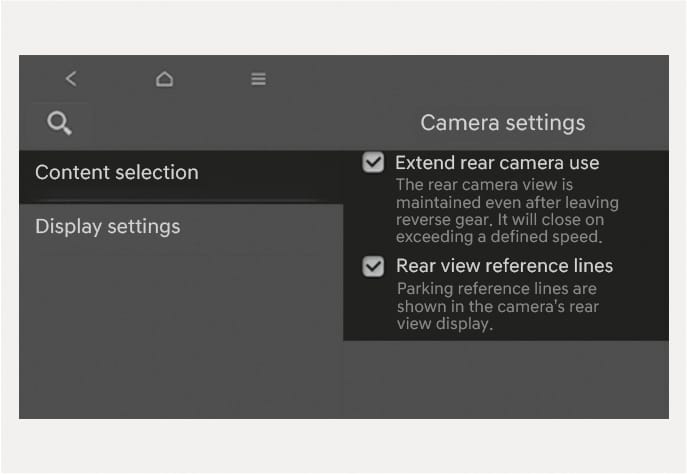The width and height of the screenshot is (687, 475).
Task: Open the home screen via house icon
Action: coord(164,79)
